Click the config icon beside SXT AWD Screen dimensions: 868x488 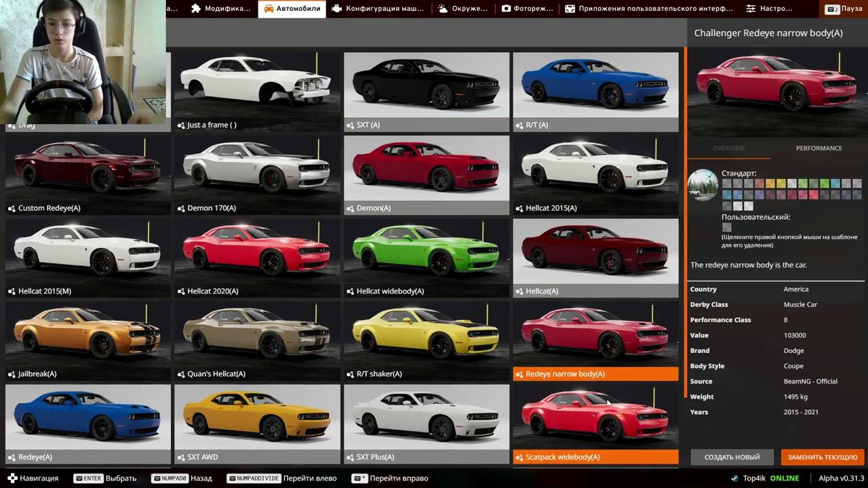(x=181, y=457)
